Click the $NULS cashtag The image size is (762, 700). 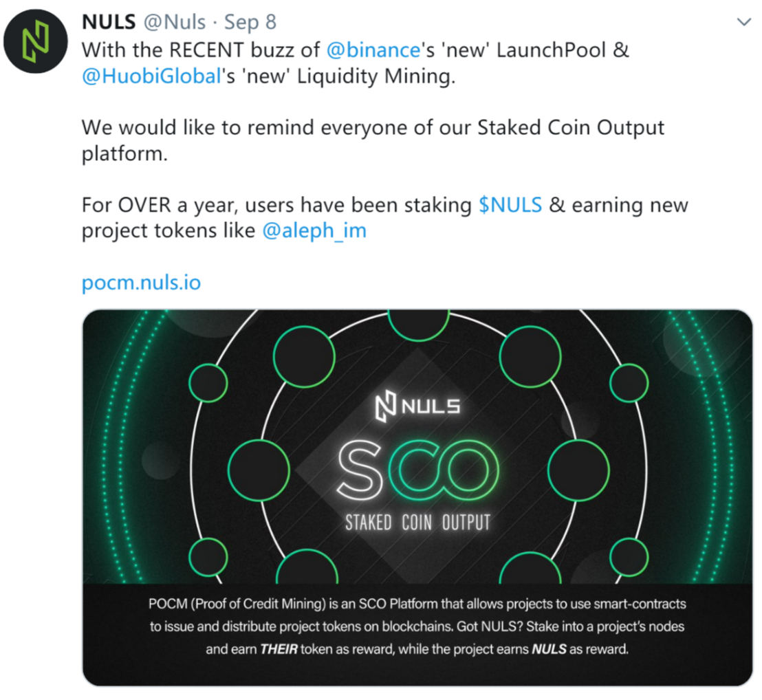(x=510, y=205)
